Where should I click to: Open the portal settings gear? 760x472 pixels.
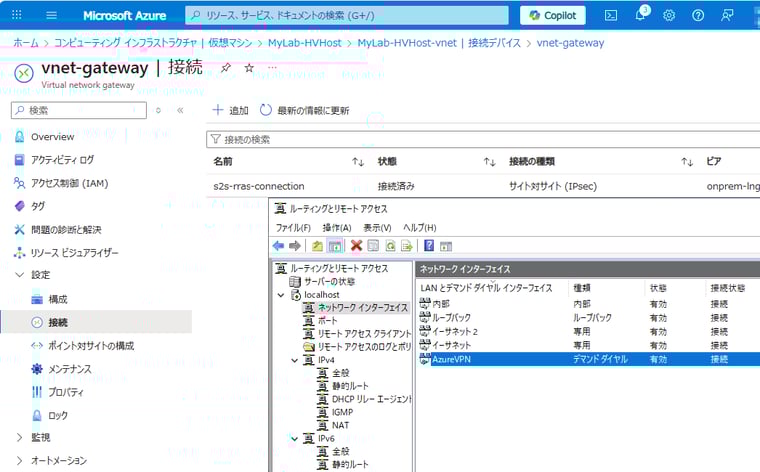[669, 15]
